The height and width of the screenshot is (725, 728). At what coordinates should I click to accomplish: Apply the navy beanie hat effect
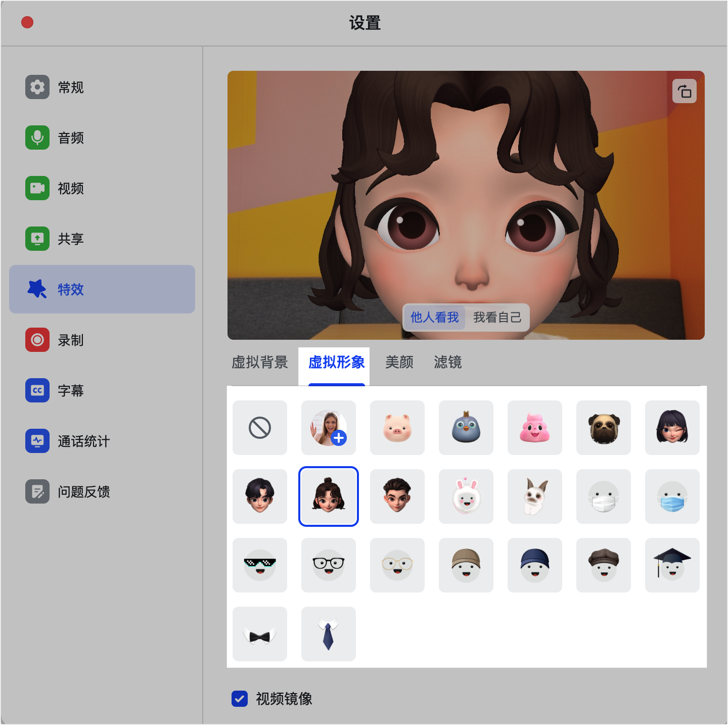click(x=535, y=565)
